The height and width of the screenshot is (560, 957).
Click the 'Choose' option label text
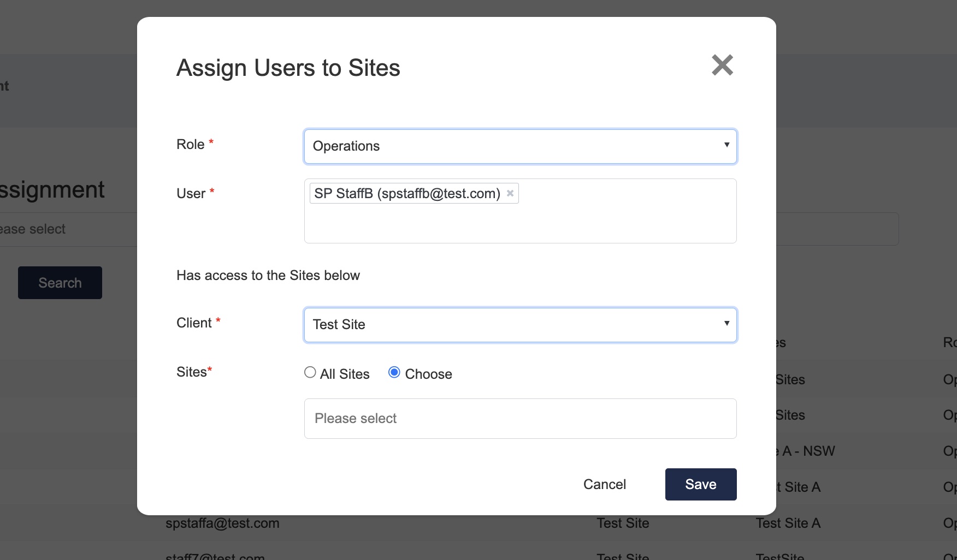pos(428,374)
